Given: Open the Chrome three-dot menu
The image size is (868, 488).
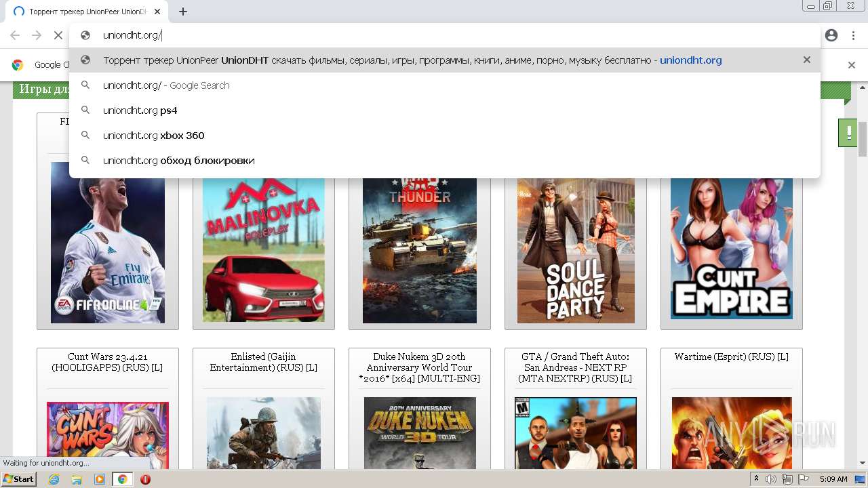Looking at the screenshot, I should (x=852, y=35).
